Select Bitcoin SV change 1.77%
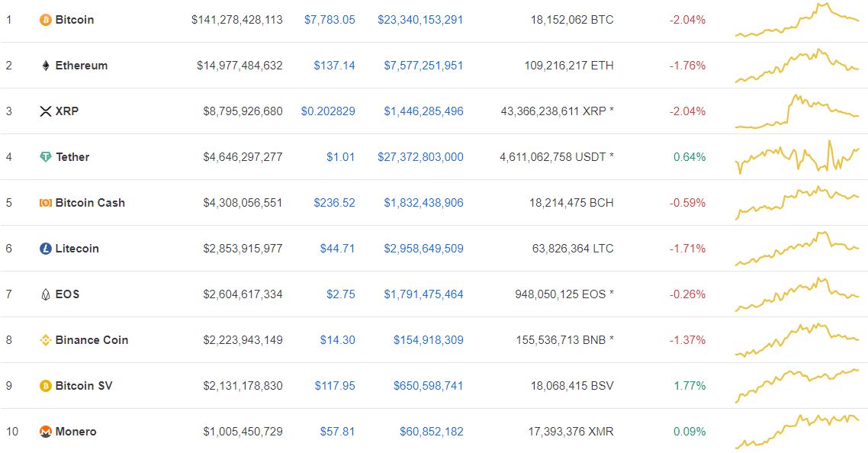 (x=690, y=386)
